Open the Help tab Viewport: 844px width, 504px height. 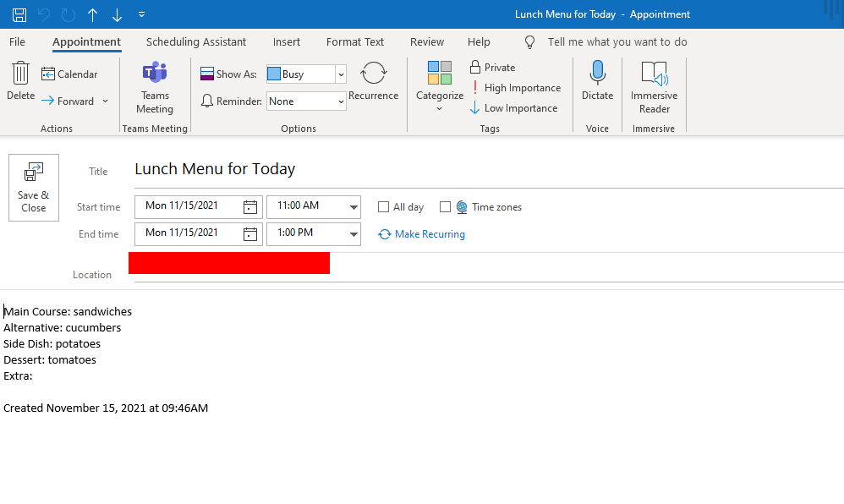pos(479,42)
